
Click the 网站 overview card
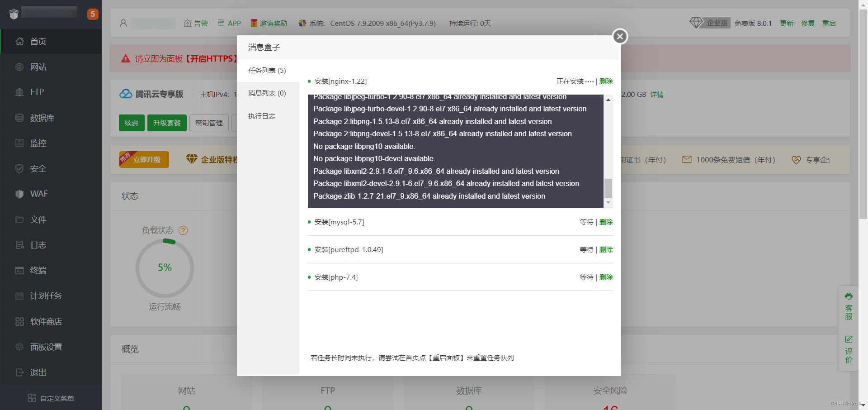click(186, 392)
